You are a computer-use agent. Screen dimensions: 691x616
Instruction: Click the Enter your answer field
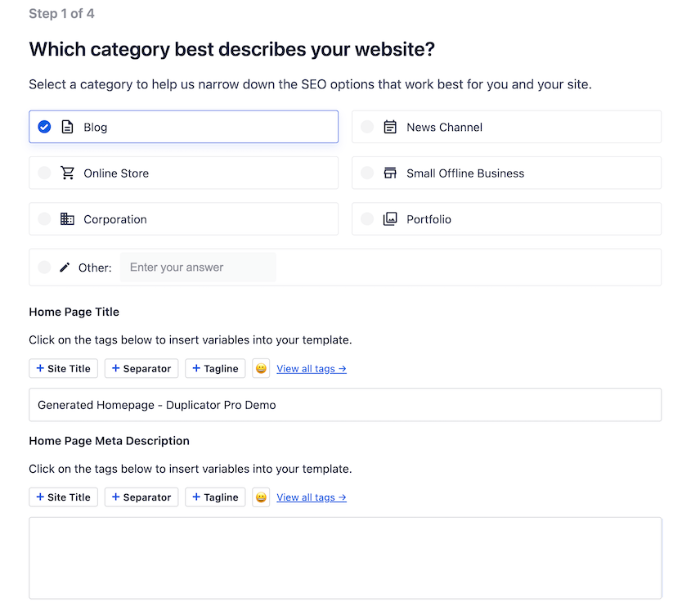pyautogui.click(x=198, y=268)
